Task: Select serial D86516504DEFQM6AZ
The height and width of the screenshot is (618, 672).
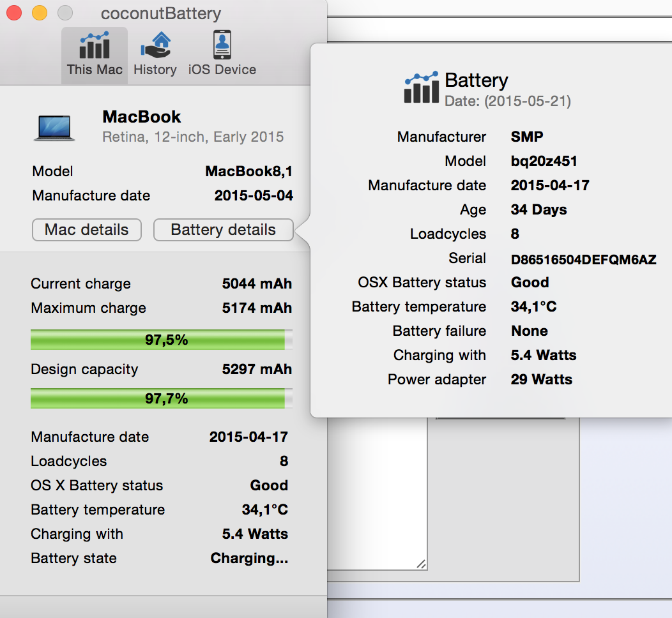Action: [x=583, y=260]
